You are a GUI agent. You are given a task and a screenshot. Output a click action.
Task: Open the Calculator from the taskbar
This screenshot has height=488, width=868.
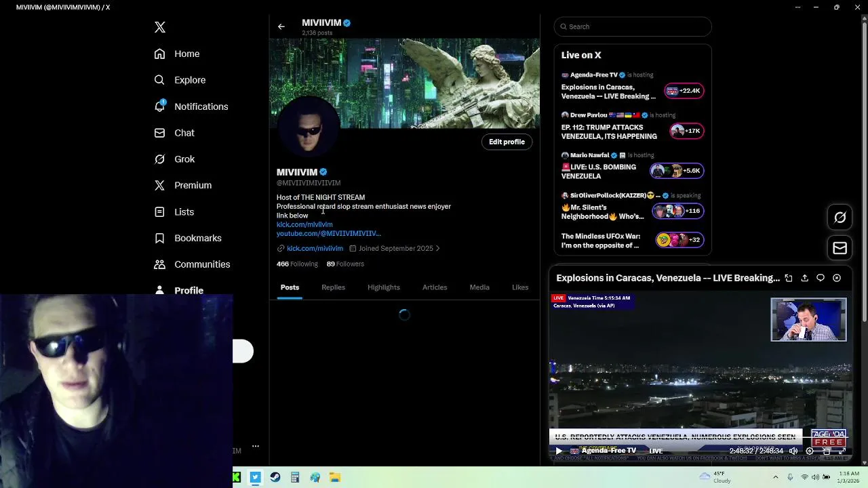pyautogui.click(x=295, y=478)
